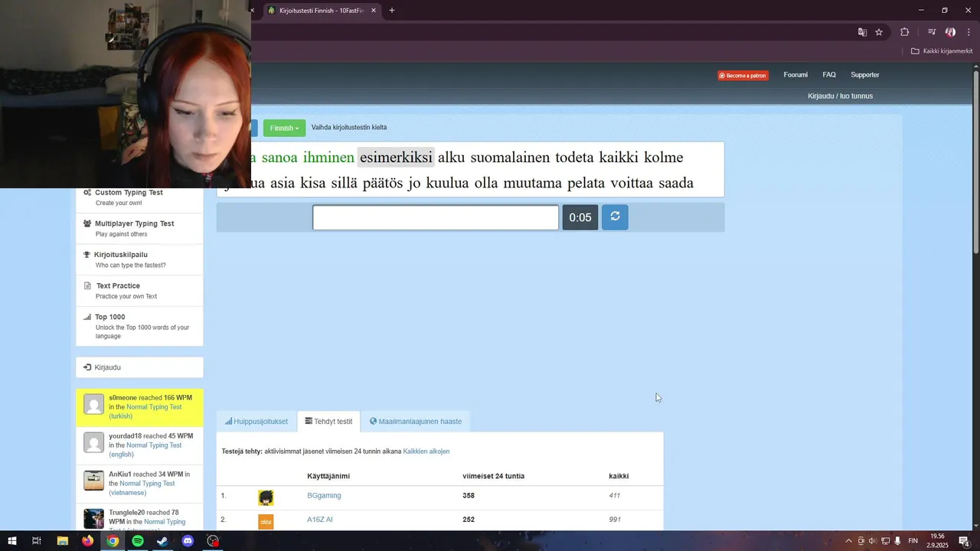Viewport: 980px width, 551px height.
Task: Open OBS Studio from the taskbar
Action: click(213, 541)
